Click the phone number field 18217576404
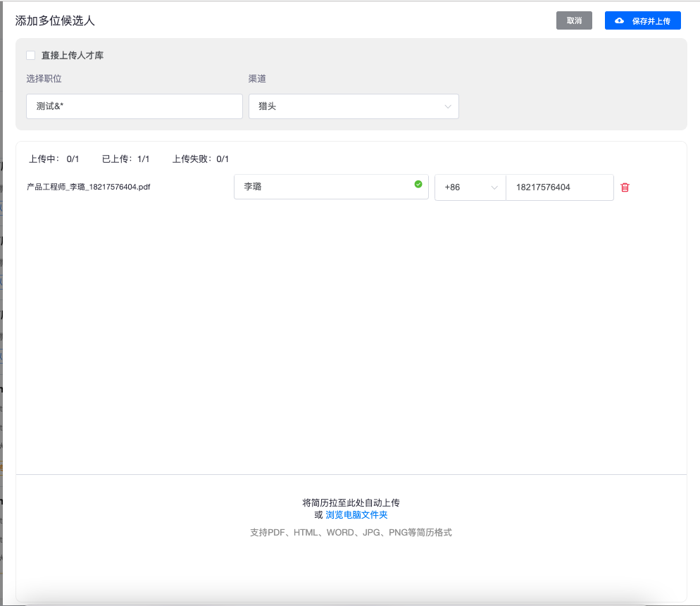 (559, 187)
